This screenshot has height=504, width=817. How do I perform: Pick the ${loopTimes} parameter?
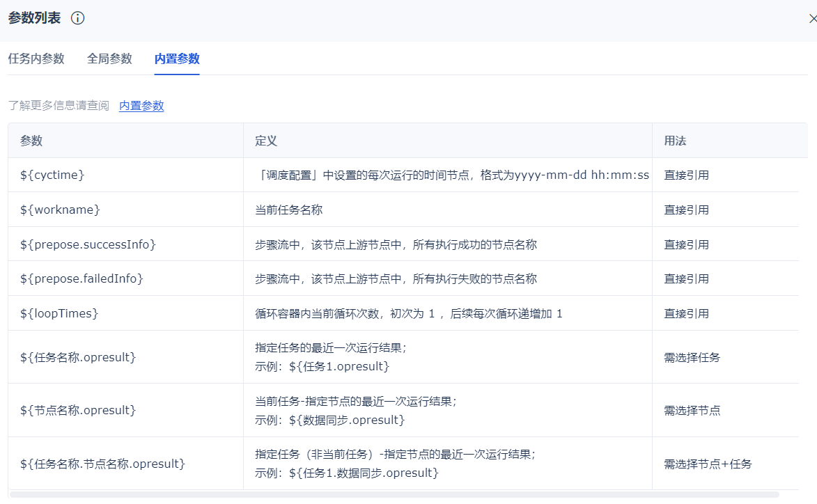[x=59, y=313]
